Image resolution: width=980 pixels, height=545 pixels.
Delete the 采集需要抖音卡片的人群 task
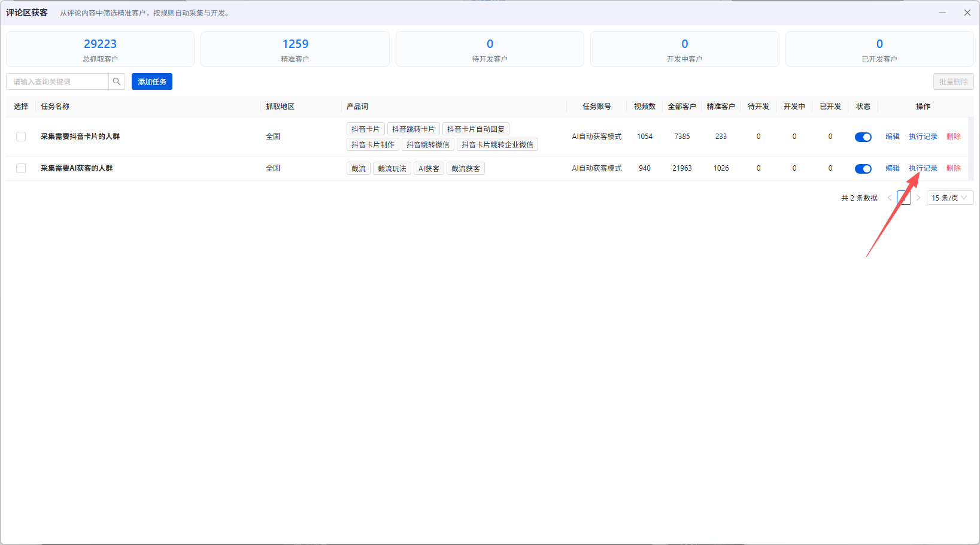click(x=954, y=137)
